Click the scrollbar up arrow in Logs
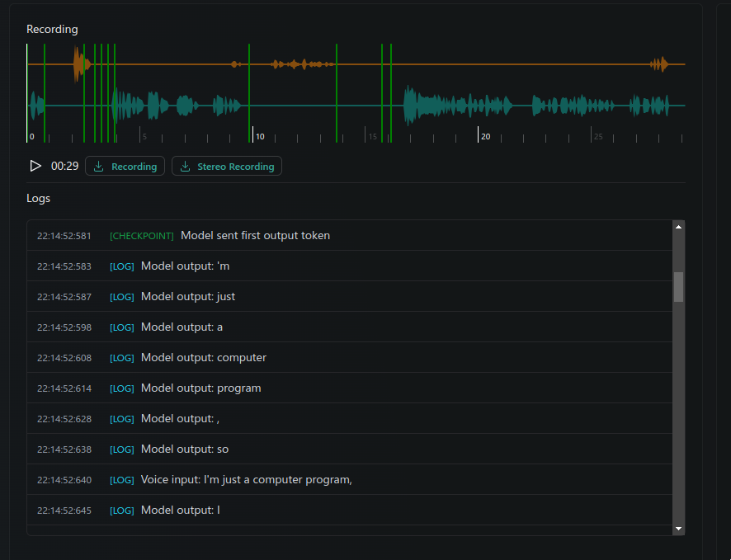This screenshot has height=560, width=731. point(679,227)
